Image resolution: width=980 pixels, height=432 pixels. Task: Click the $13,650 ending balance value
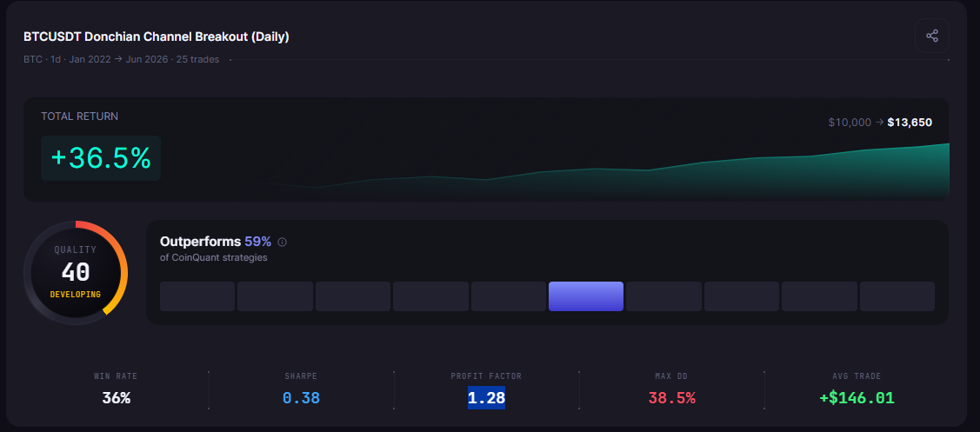pos(910,123)
